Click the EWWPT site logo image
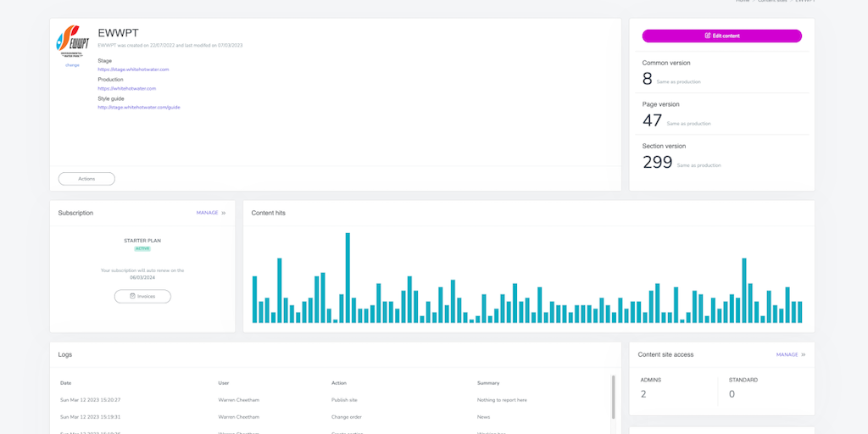Viewport: 868px width, 434px height. (x=72, y=42)
